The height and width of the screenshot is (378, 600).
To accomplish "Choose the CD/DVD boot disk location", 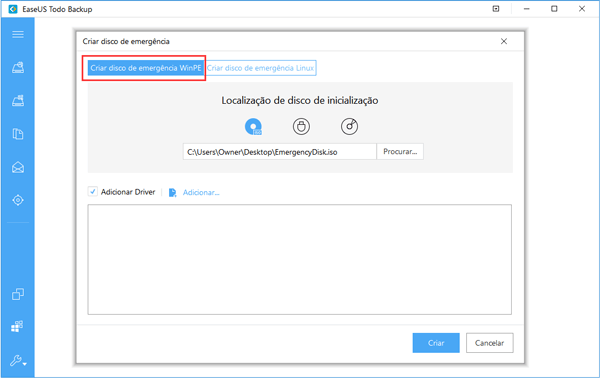I will click(349, 126).
